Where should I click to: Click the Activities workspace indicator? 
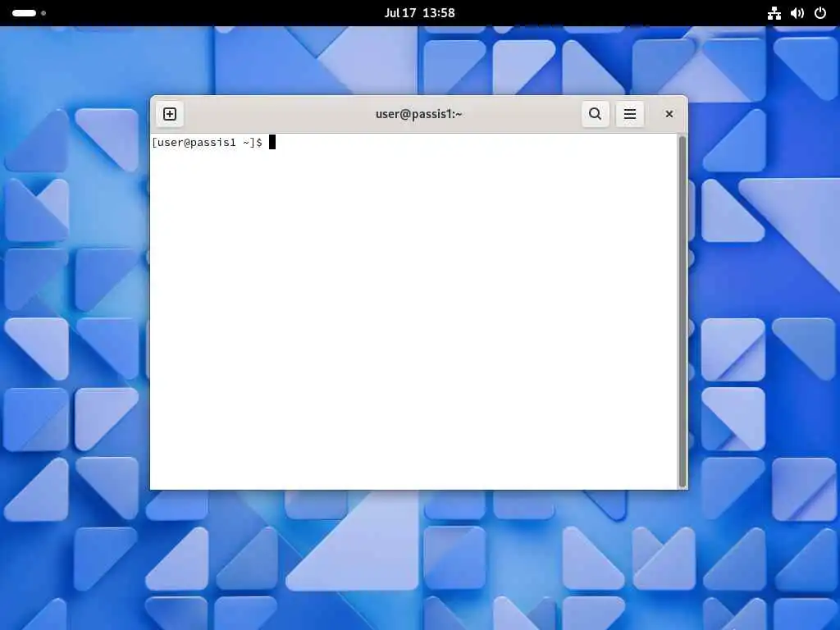(x=29, y=13)
